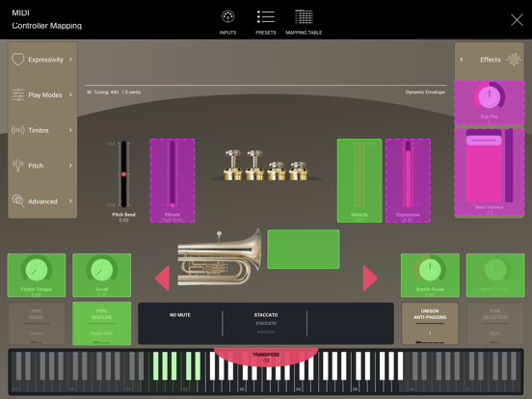
Task: Select the STACCATO articulation
Action: pos(266,315)
